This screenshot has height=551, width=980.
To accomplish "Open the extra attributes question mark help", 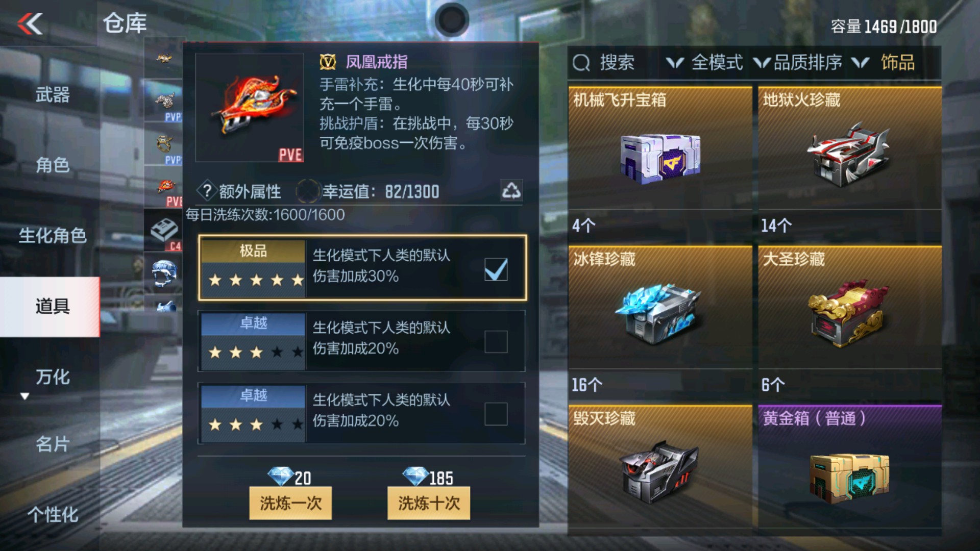I will click(207, 191).
